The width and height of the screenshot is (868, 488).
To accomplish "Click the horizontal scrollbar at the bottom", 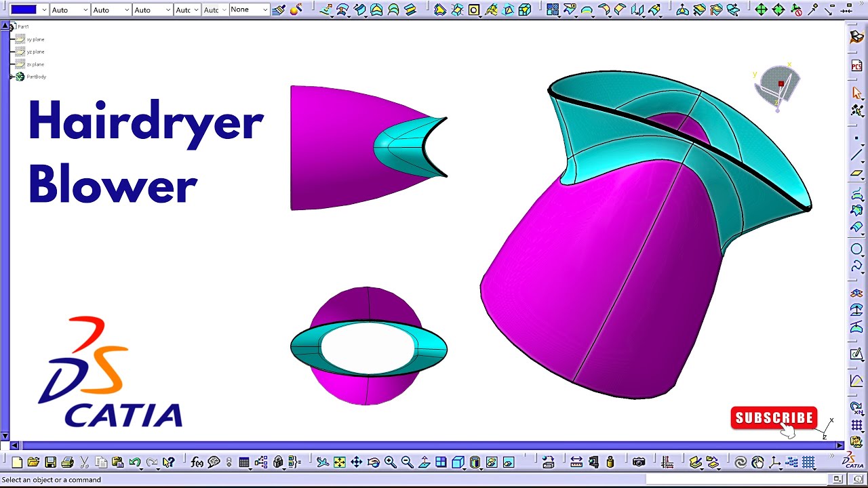I will click(x=427, y=445).
